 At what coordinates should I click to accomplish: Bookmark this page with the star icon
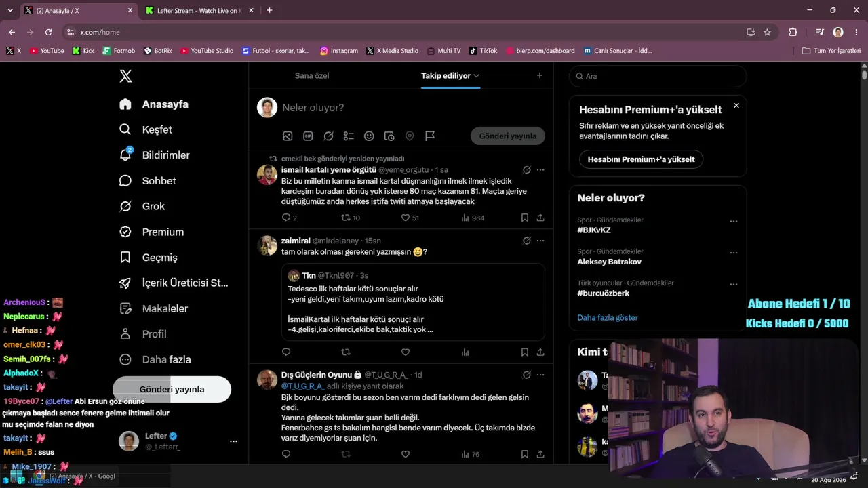click(767, 32)
